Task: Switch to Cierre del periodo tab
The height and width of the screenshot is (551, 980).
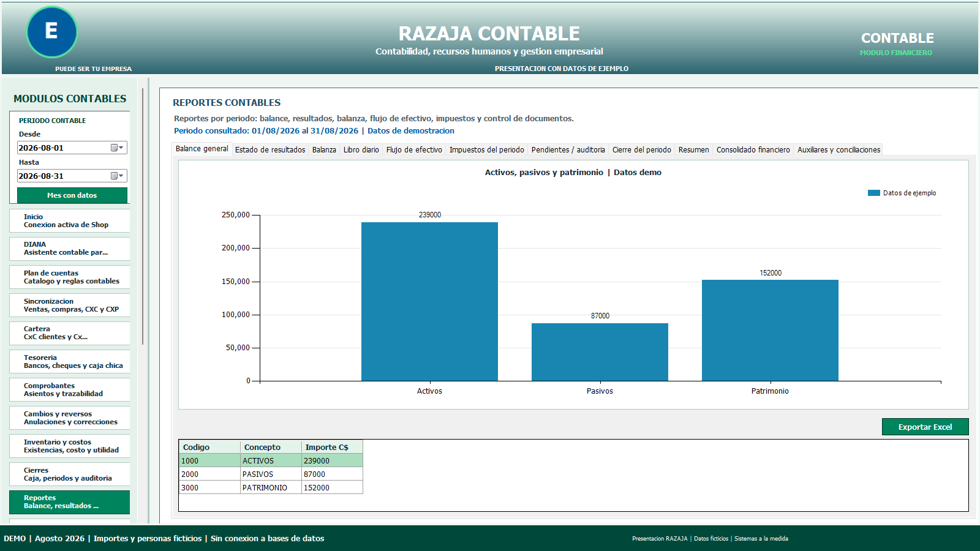Action: point(642,150)
